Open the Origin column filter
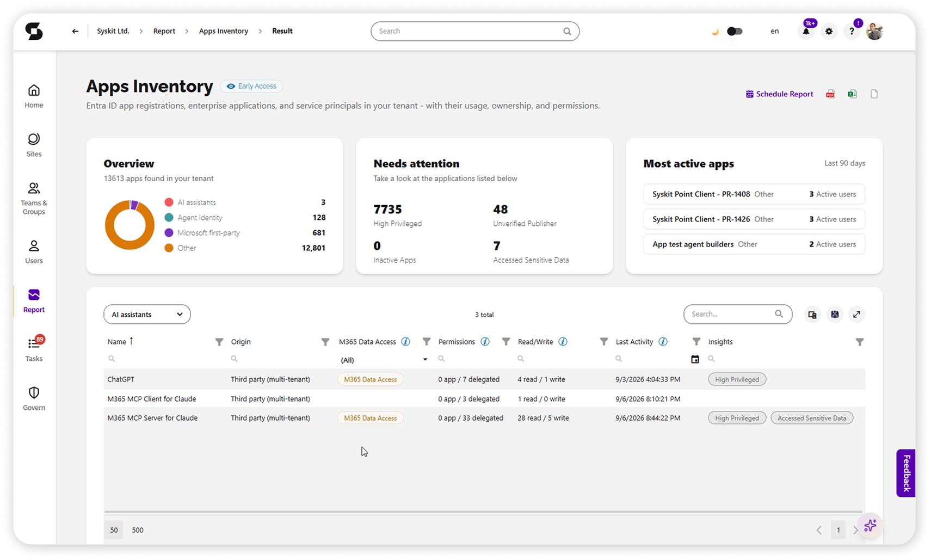Viewport: 931px width, 560px height. pos(325,342)
